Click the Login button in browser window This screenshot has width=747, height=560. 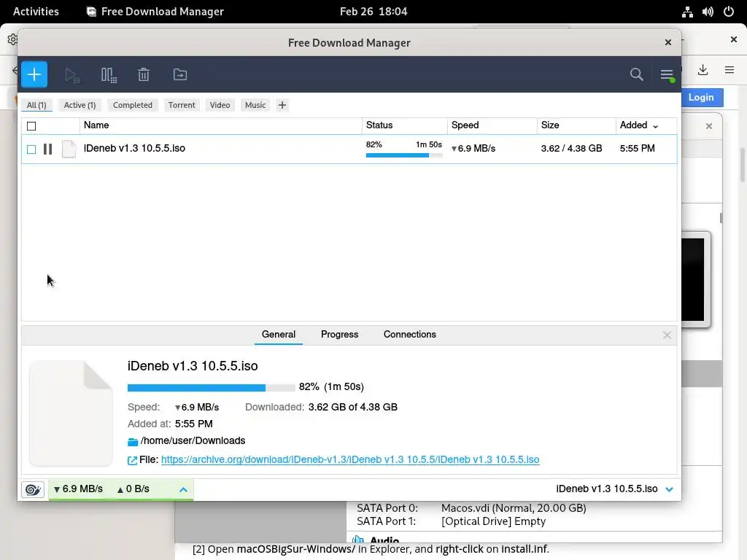pyautogui.click(x=701, y=97)
